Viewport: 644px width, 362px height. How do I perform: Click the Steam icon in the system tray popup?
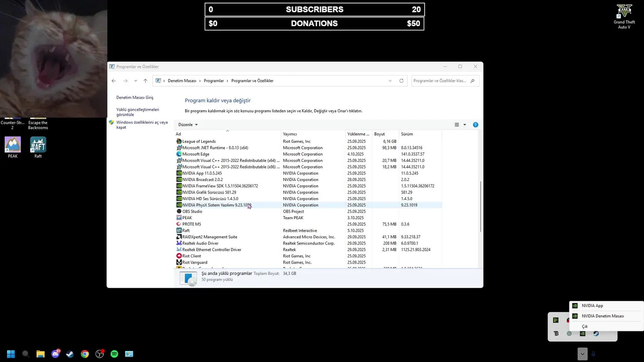[596, 333]
